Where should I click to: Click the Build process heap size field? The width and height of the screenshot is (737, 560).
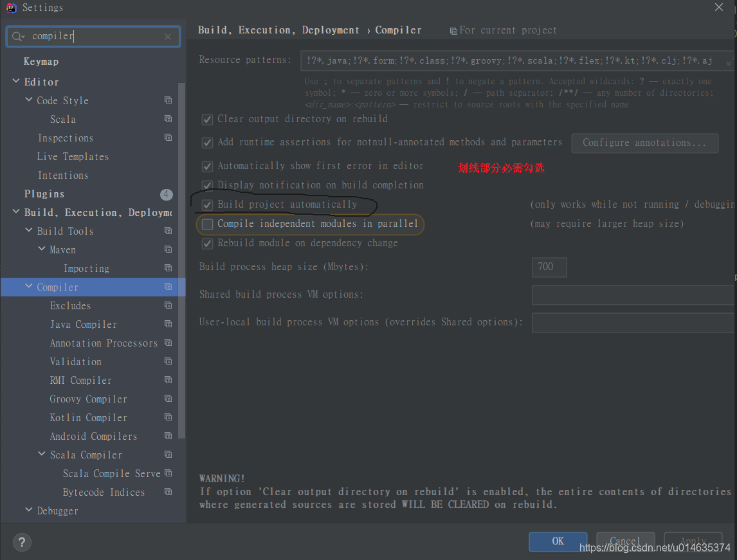pos(549,267)
